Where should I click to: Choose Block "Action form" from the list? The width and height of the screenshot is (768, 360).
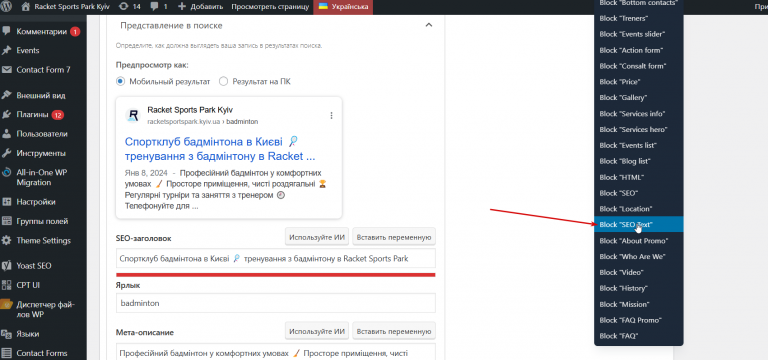[639, 50]
